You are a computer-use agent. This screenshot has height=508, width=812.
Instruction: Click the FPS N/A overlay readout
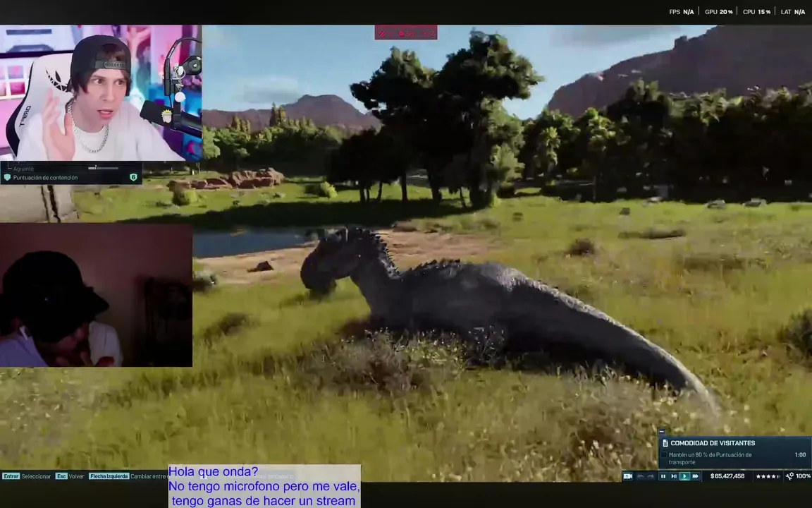[682, 11]
